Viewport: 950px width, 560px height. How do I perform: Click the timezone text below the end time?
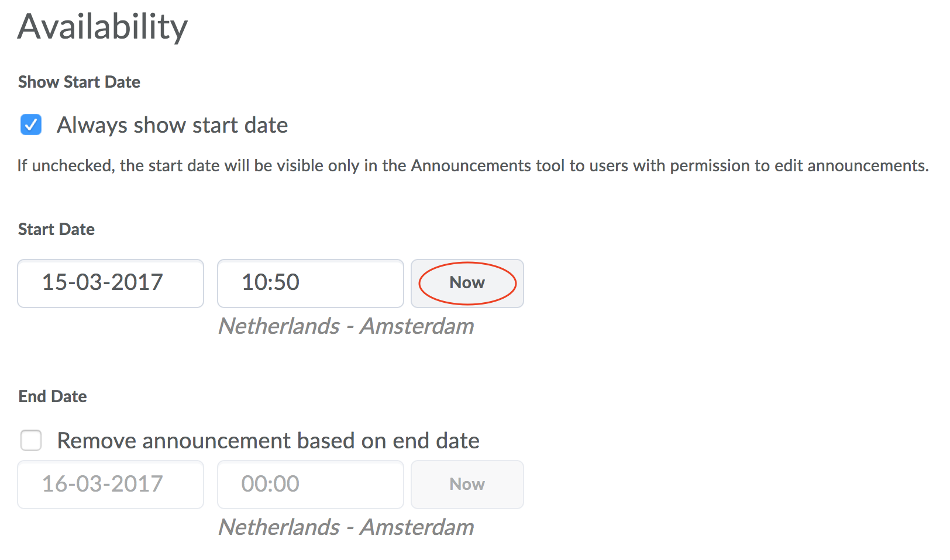coord(346,527)
